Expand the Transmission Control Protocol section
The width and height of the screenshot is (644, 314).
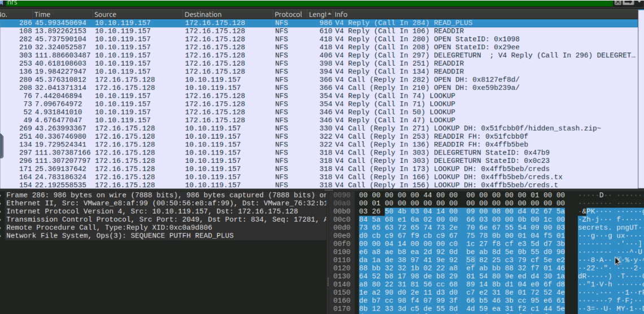click(2, 220)
